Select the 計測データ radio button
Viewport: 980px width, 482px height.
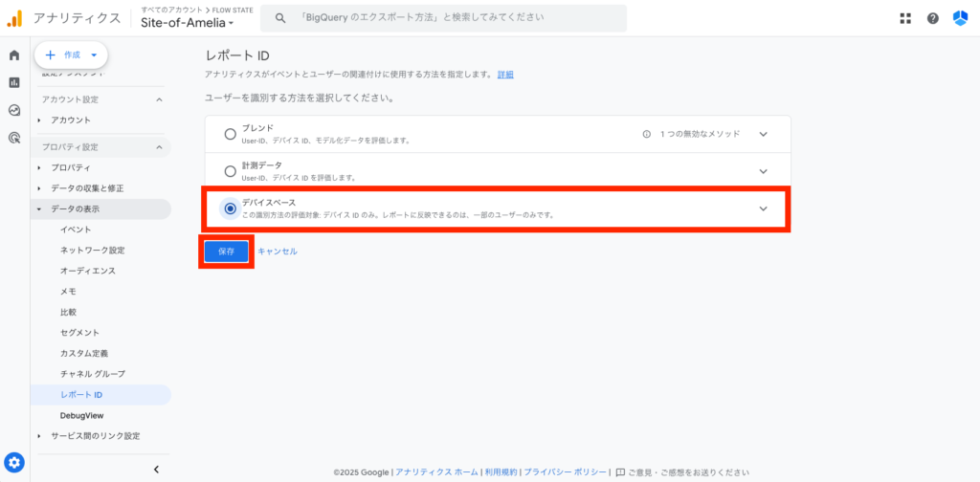coord(230,171)
